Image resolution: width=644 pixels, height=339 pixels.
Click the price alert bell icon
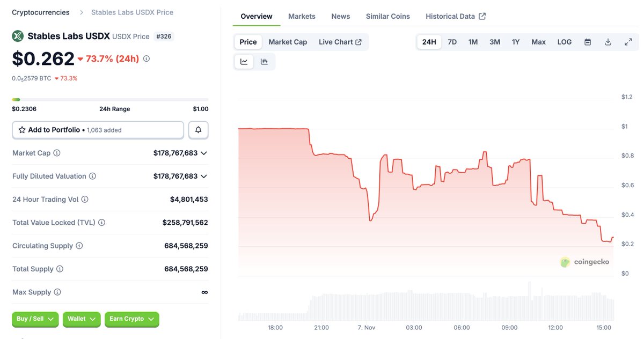click(x=199, y=130)
